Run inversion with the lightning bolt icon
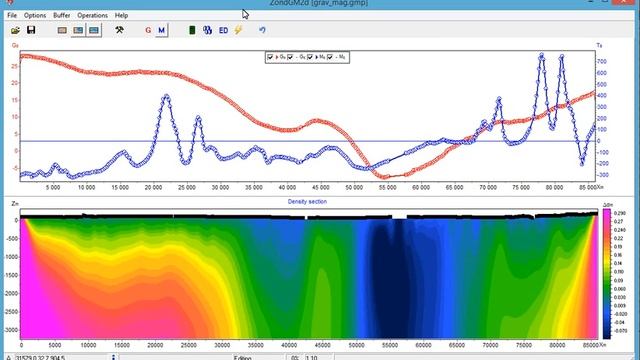The width and height of the screenshot is (640, 360). (238, 30)
